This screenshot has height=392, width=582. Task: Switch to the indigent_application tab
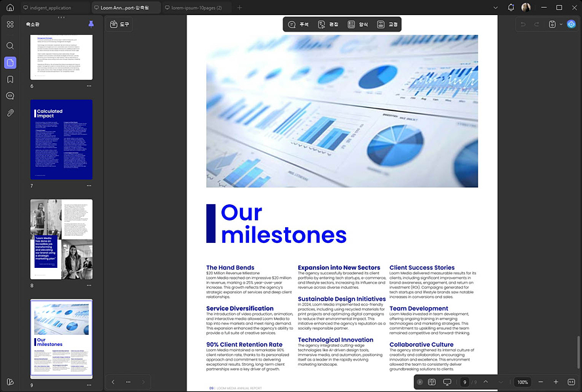54,7
